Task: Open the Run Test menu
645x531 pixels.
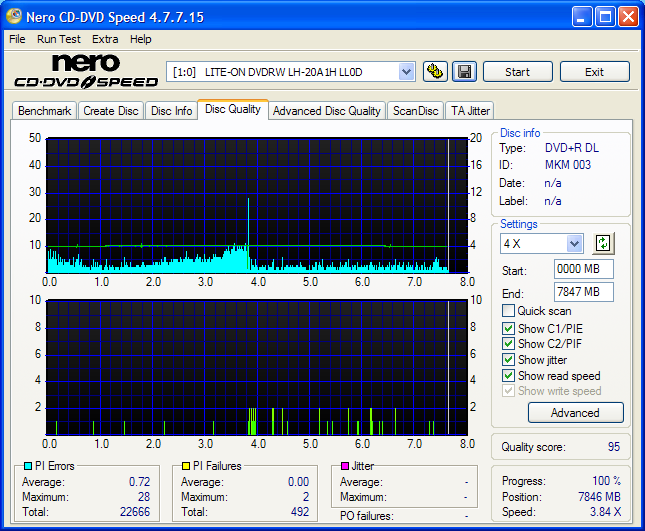Action: (59, 39)
